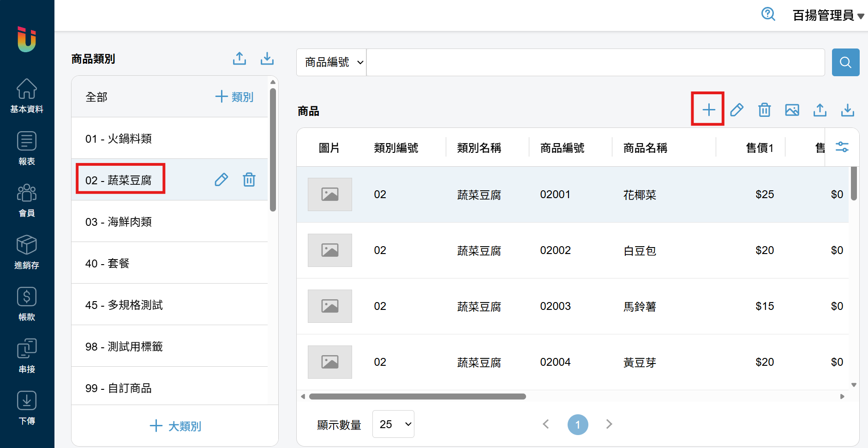Click the horizontal scrollbar under product table
The width and height of the screenshot is (868, 448).
pyautogui.click(x=417, y=396)
